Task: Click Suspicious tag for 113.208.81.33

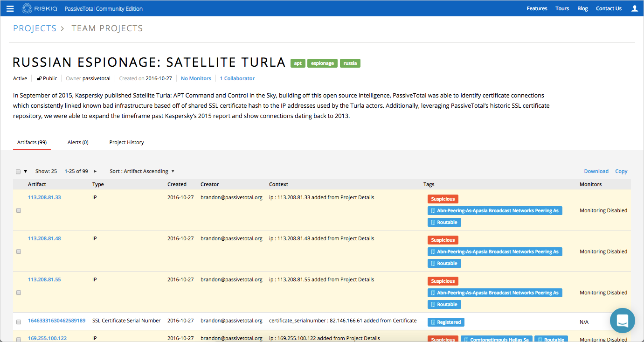Action: point(443,199)
